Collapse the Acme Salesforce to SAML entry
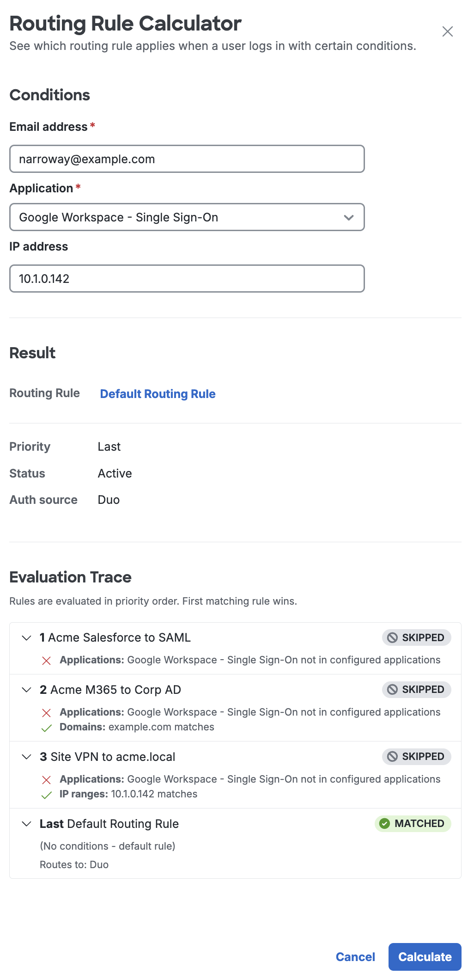Image resolution: width=474 pixels, height=980 pixels. (27, 637)
